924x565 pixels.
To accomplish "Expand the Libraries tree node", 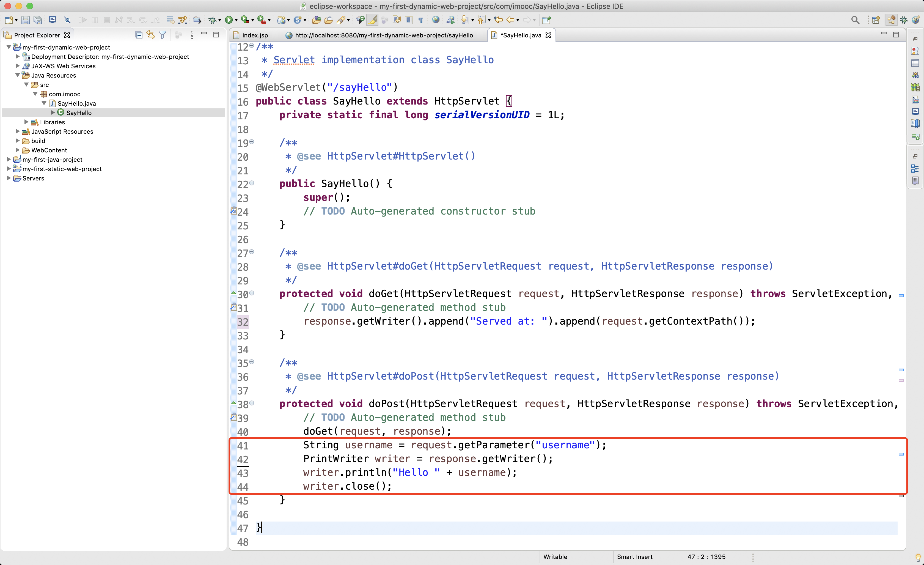I will coord(26,122).
